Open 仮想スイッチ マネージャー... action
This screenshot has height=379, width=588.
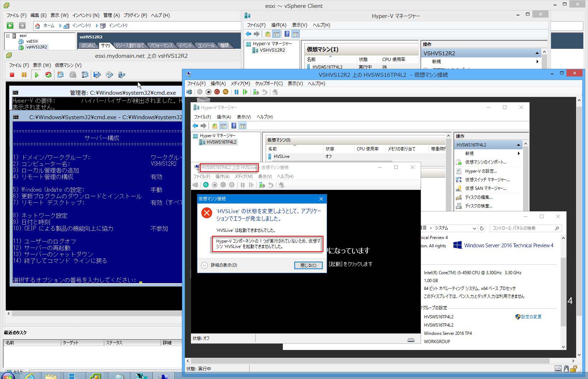click(x=487, y=180)
